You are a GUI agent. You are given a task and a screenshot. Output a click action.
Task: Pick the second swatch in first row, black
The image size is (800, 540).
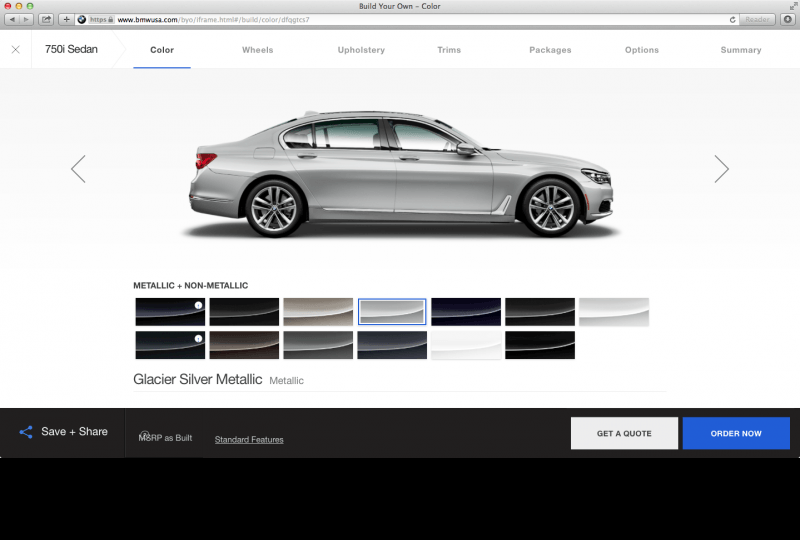244,312
